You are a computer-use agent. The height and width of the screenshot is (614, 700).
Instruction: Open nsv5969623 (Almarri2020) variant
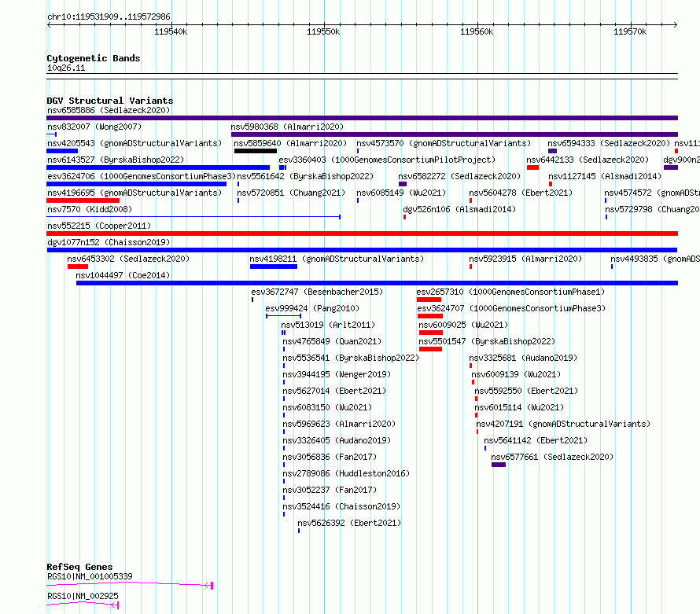tap(339, 424)
